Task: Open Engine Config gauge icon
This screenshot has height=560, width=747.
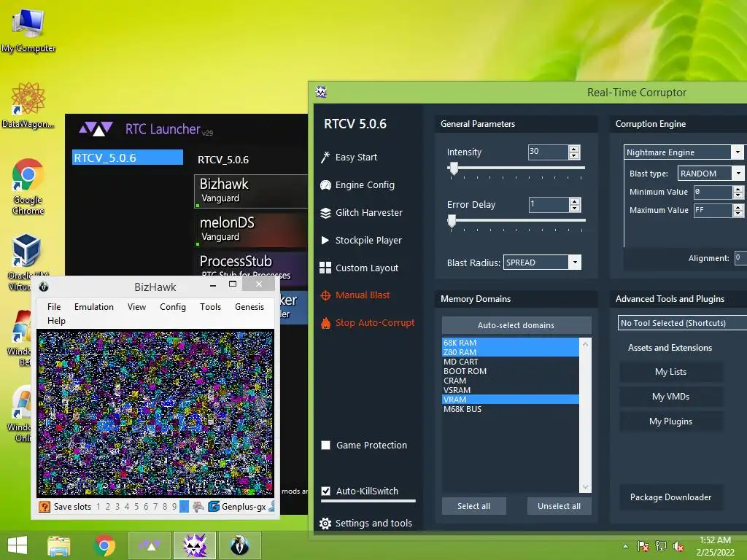Action: [x=325, y=185]
